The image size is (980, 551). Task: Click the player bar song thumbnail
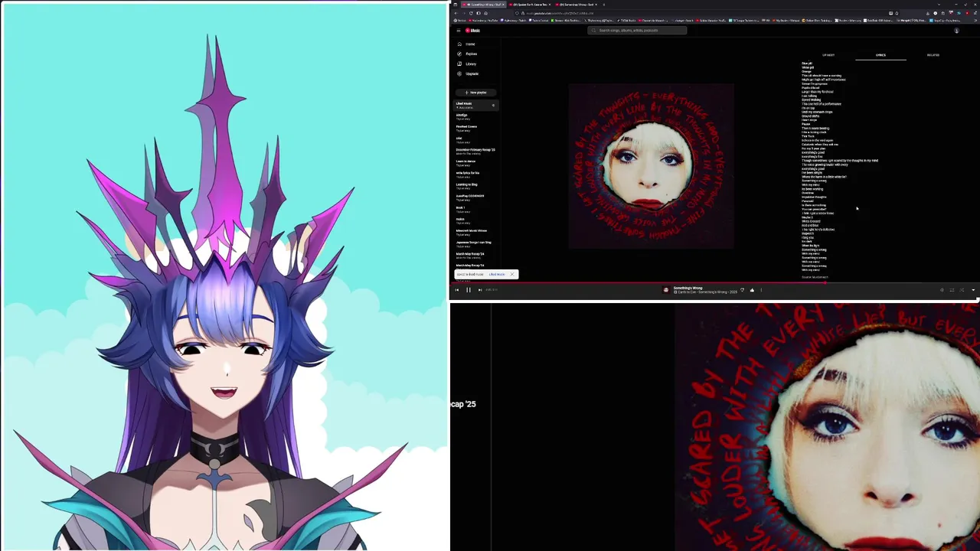[666, 290]
